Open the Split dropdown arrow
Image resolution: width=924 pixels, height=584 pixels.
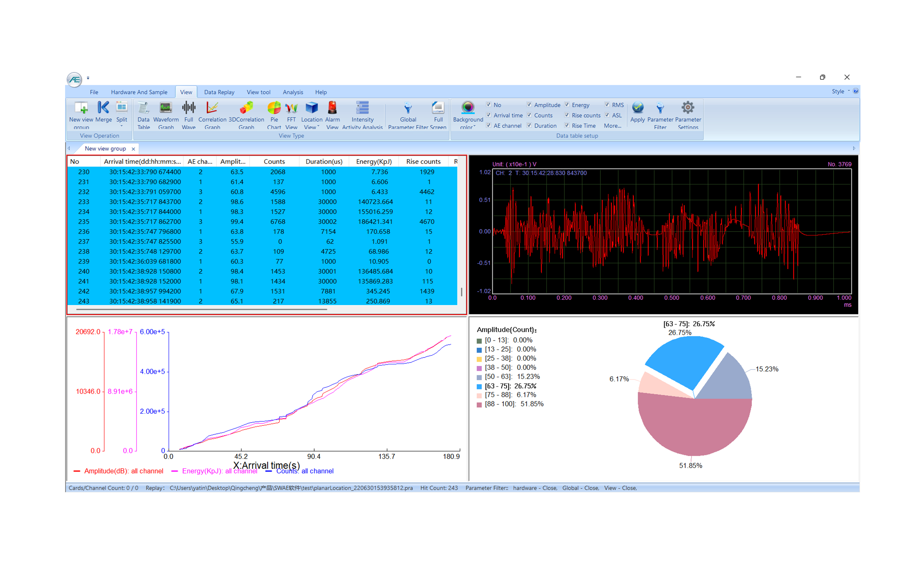tap(122, 126)
